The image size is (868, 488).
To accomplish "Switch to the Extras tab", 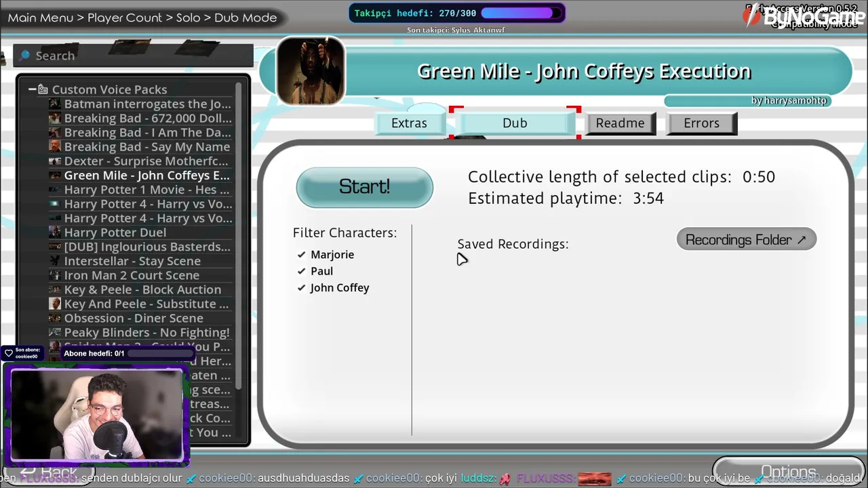I will tap(409, 123).
